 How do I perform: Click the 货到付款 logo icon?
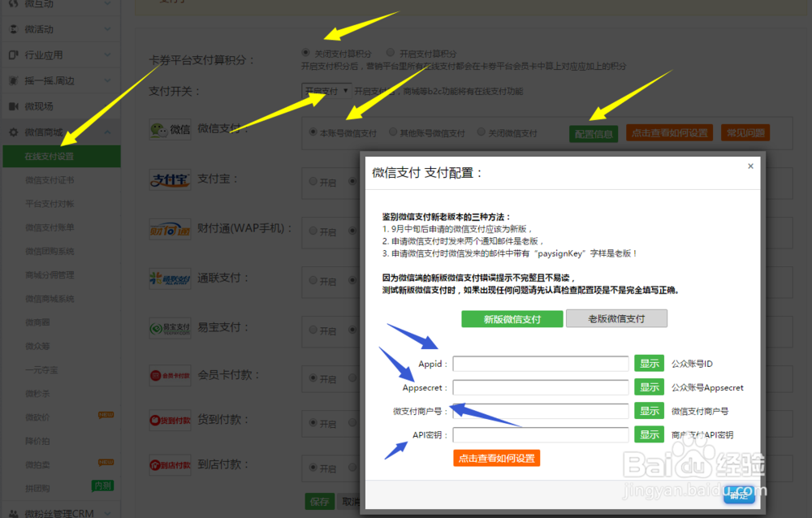170,420
